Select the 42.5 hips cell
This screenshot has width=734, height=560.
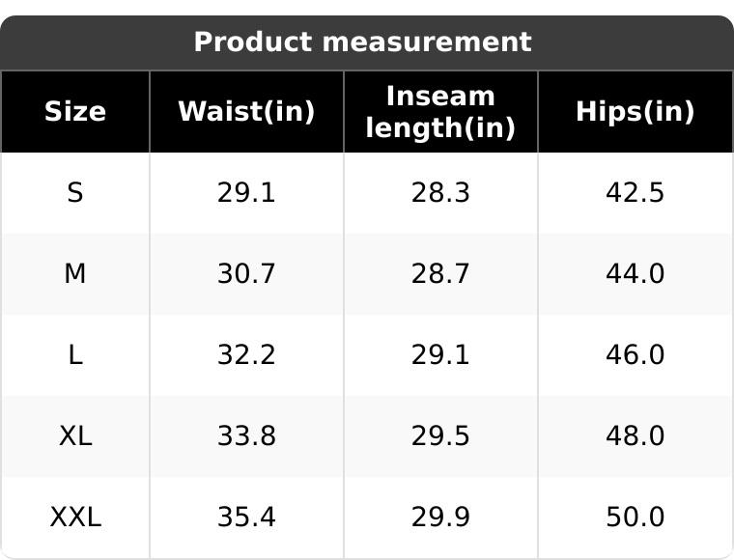[x=635, y=193]
